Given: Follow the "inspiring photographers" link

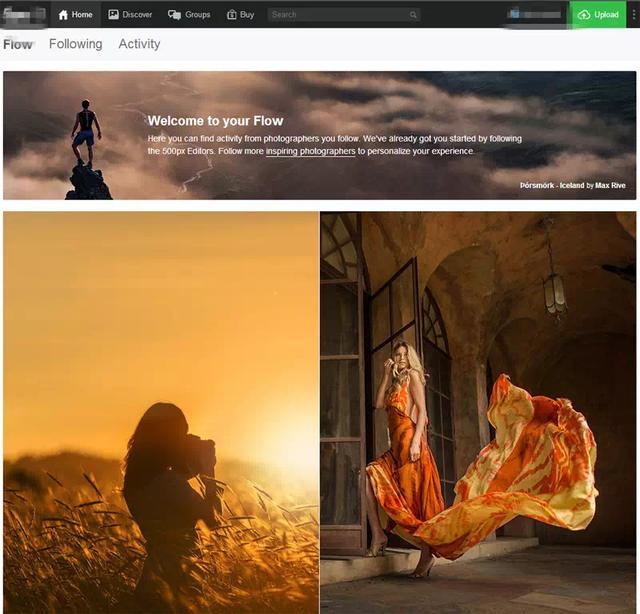Looking at the screenshot, I should pyautogui.click(x=310, y=152).
